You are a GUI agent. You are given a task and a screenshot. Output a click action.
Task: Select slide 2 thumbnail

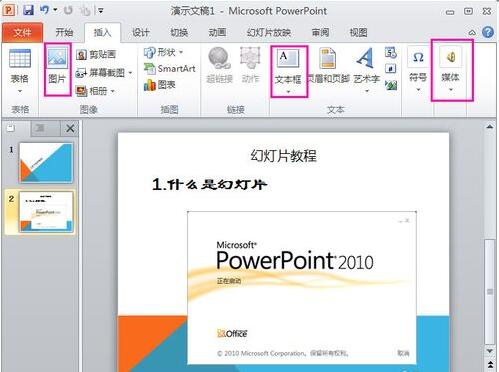click(x=46, y=212)
